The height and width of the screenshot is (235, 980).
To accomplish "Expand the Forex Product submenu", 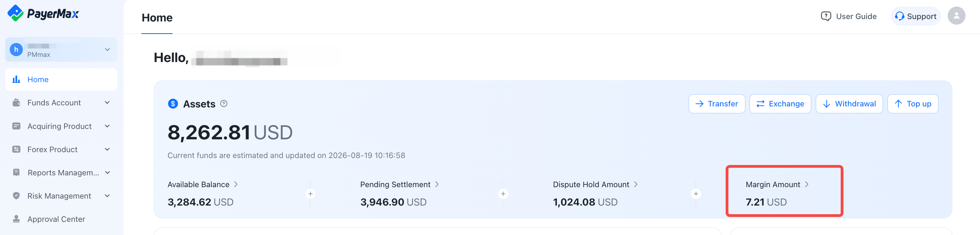I will coord(61,149).
